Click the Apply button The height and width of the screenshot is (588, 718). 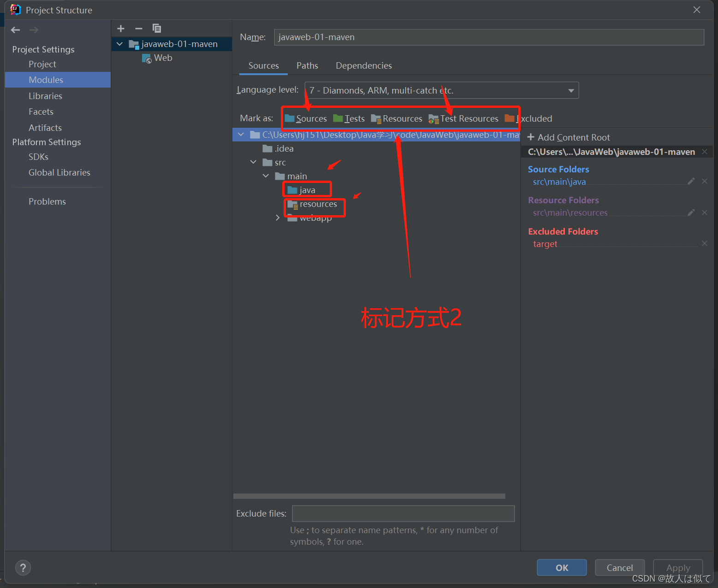tap(678, 568)
